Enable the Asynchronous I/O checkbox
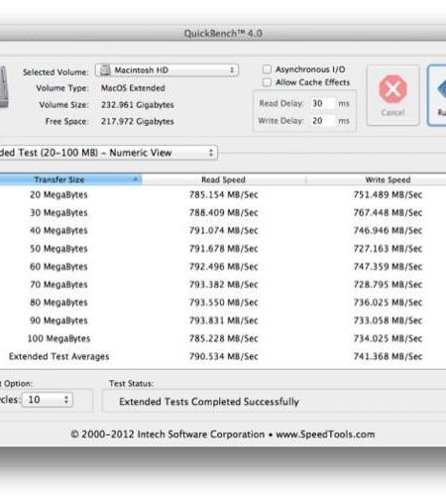 click(267, 69)
